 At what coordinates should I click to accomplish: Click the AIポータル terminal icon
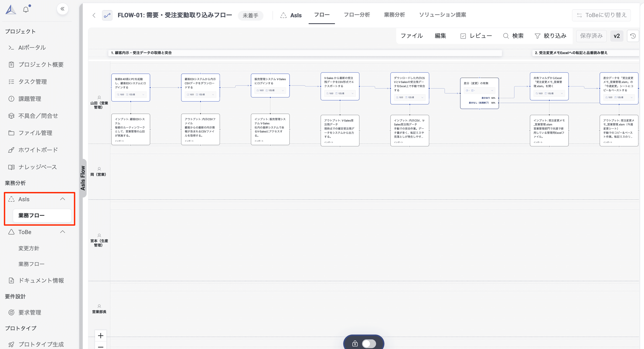pos(11,48)
